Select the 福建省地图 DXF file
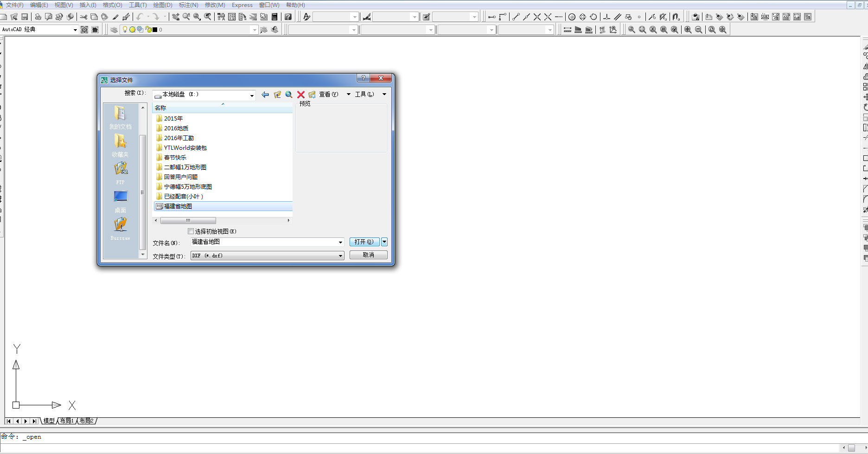This screenshot has width=868, height=454. (x=223, y=206)
